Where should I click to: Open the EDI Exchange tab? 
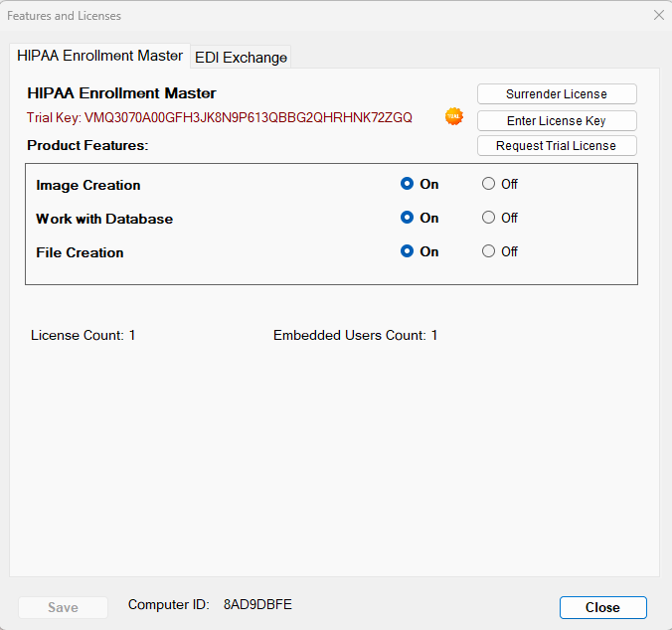[x=241, y=58]
